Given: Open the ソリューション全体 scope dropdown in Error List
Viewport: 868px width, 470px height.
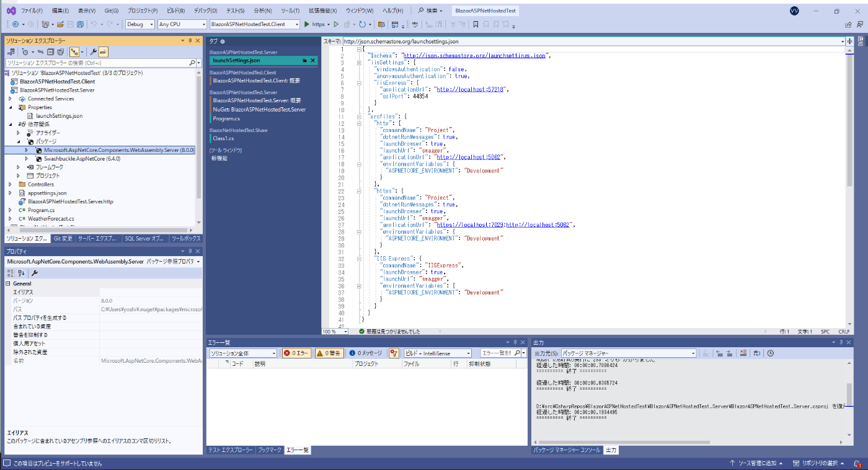Looking at the screenshot, I should pos(244,353).
